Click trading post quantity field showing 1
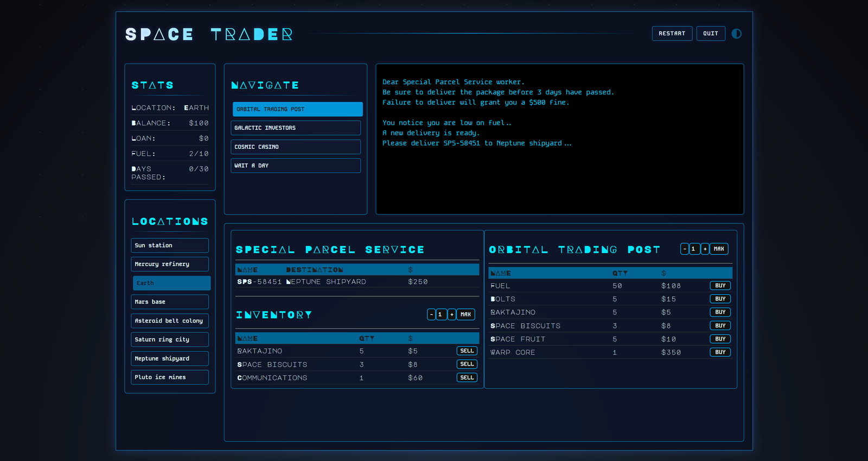 (x=695, y=249)
